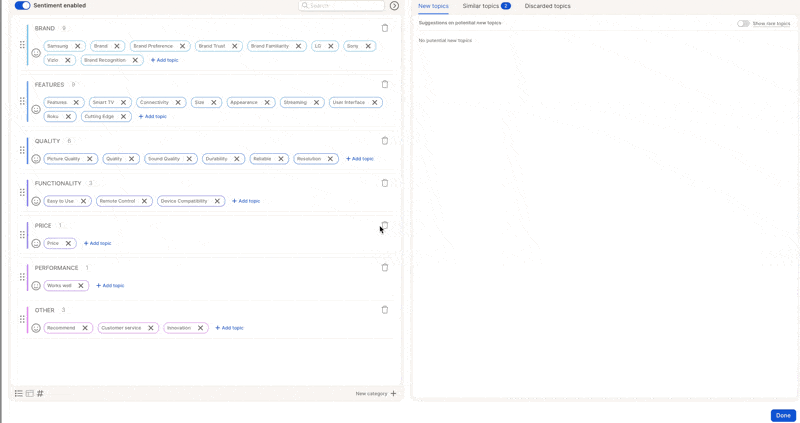Add topic to the QUALITY category
Image resolution: width=800 pixels, height=423 pixels.
coord(360,159)
